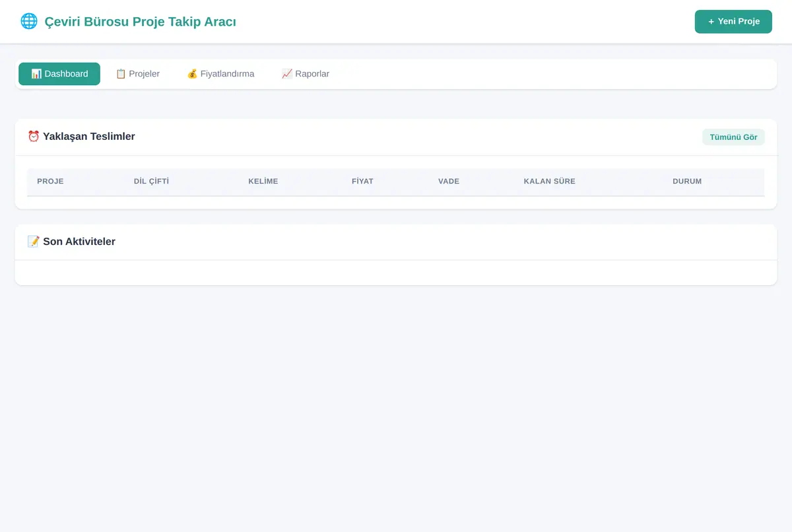Go to the Dashboard tab
792x532 pixels.
coord(59,74)
